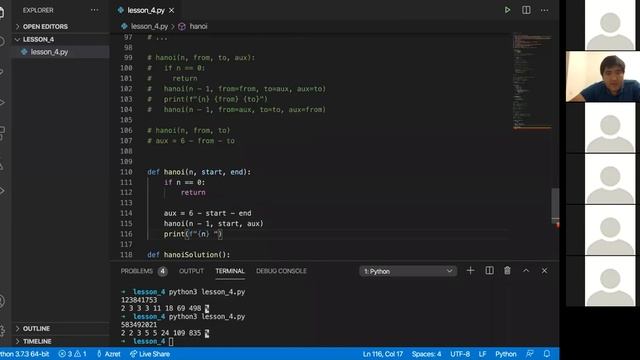The image size is (640, 360).
Task: Change UTF-8 encoding in status bar
Action: [x=460, y=354]
